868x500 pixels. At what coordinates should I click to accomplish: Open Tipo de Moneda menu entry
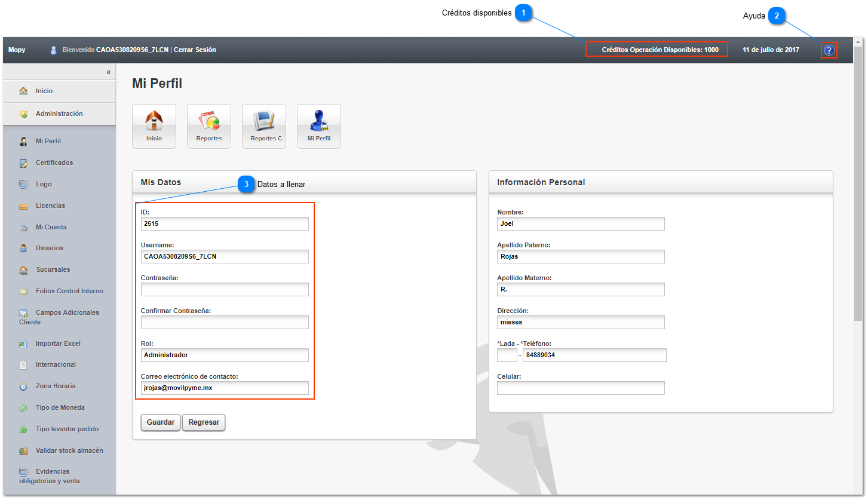(x=60, y=407)
